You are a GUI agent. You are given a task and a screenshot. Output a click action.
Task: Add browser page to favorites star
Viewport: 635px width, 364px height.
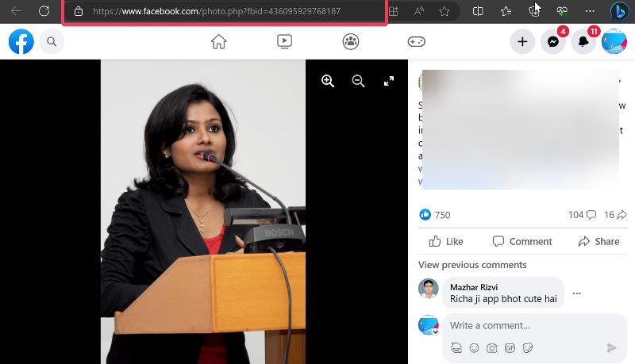coord(444,11)
